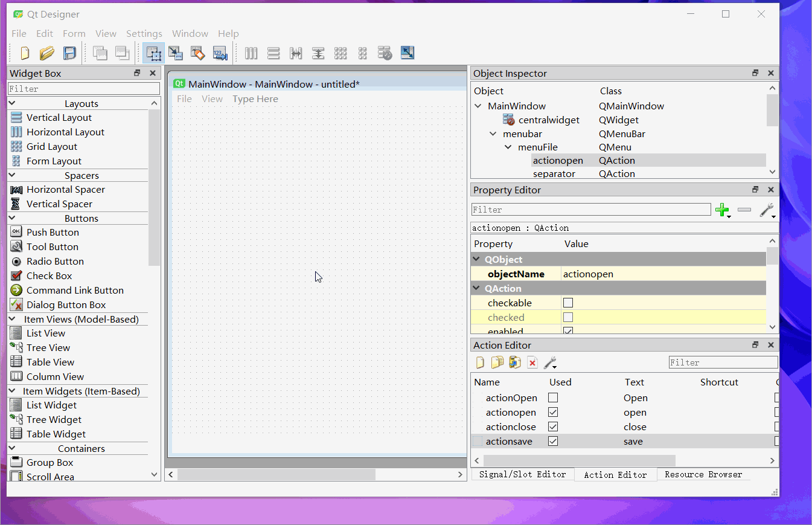812x525 pixels.
Task: Toggle the enabled property checkbox
Action: (x=567, y=331)
